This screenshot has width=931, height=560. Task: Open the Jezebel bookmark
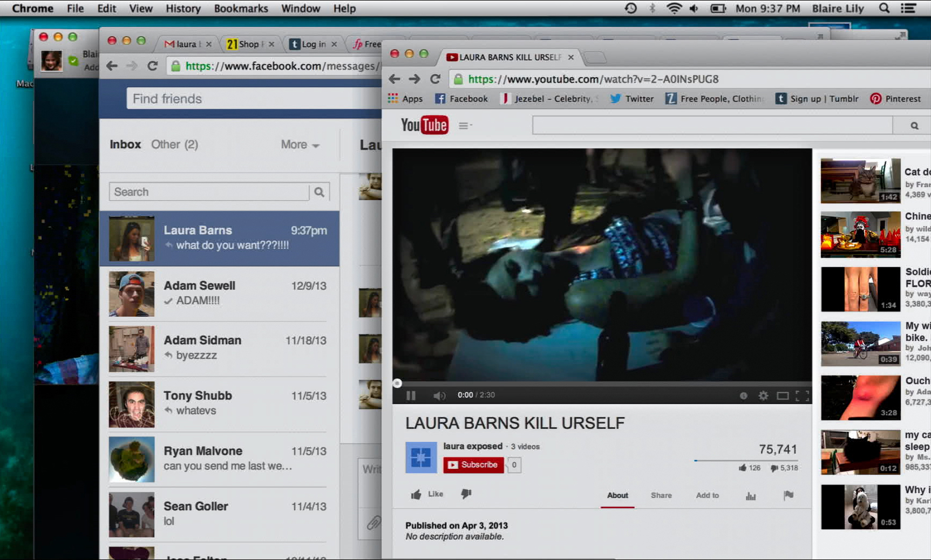[549, 99]
